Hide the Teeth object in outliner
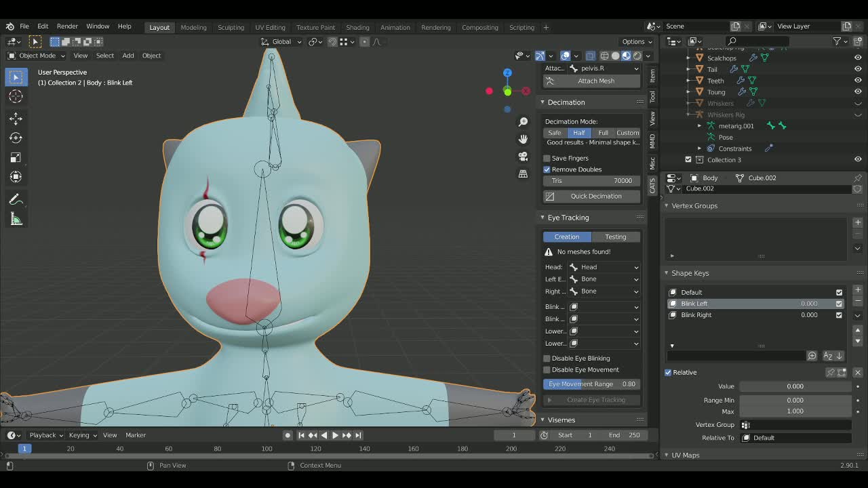Screen dimensions: 868x488 pyautogui.click(x=858, y=81)
